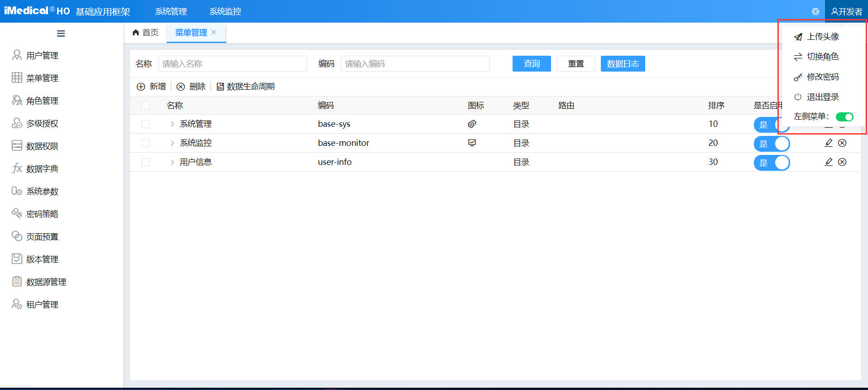Click the 数据字典 fx icon in sidebar
This screenshot has height=390, width=868.
pyautogui.click(x=17, y=169)
